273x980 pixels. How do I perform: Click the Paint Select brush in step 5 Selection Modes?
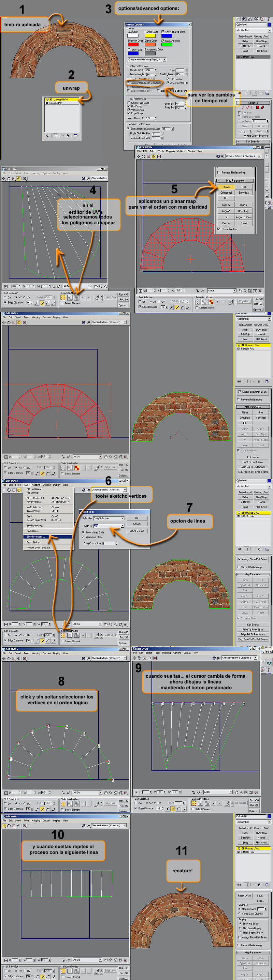pos(231,302)
